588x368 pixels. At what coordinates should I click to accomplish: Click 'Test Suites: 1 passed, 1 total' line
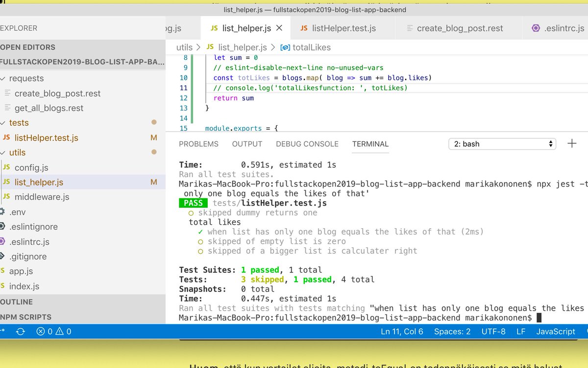[250, 270]
